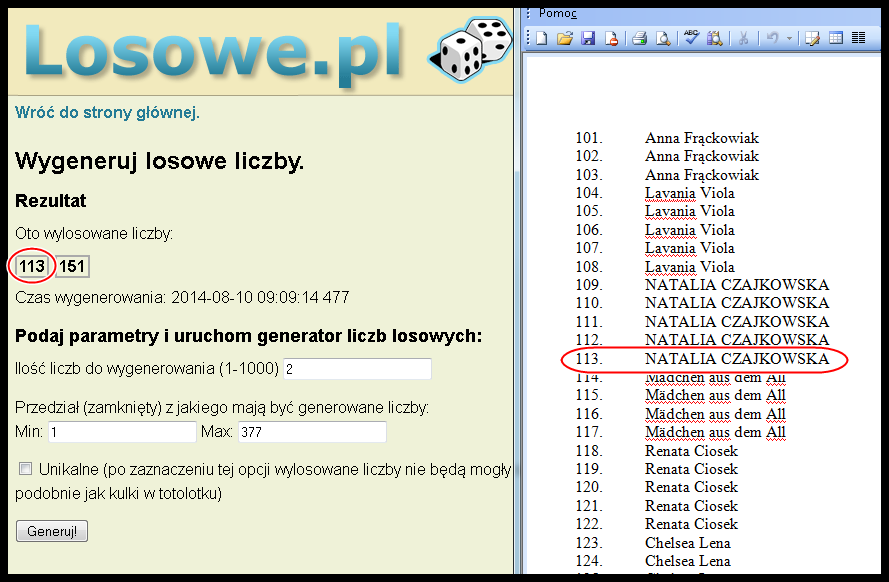
Task: Click row 103 Anna Frąckowiak
Action: tap(667, 175)
